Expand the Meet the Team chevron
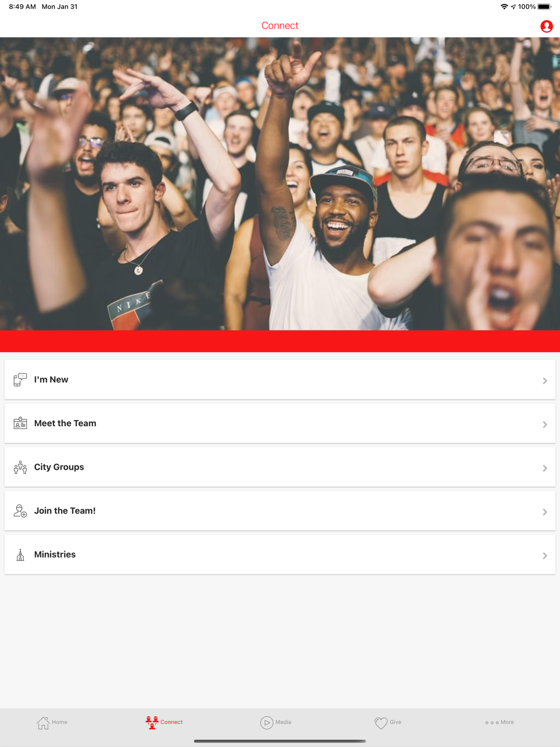 pos(545,424)
